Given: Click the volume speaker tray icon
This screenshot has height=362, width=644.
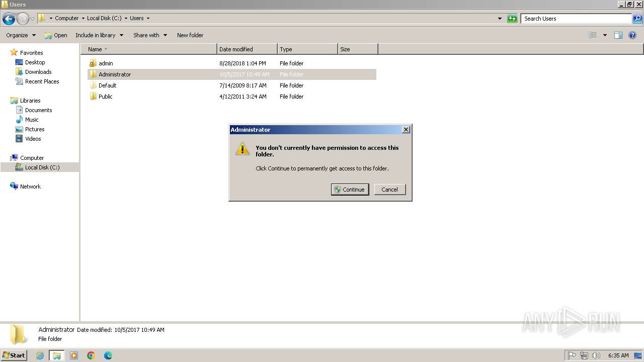Looking at the screenshot, I should tap(596, 355).
